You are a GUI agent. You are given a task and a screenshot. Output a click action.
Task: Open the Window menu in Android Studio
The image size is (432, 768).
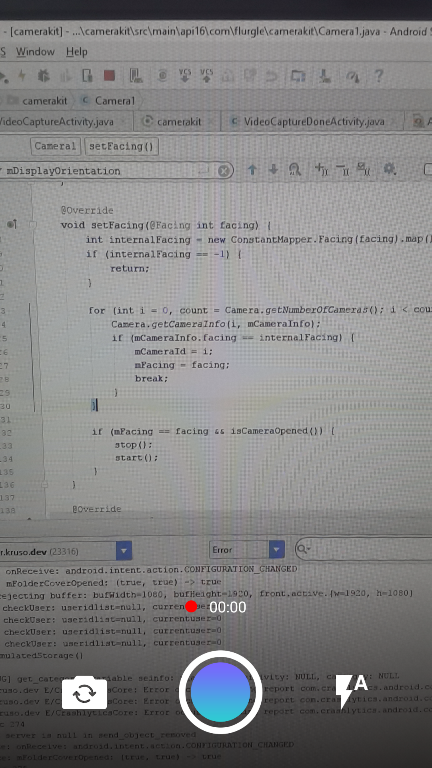35,51
